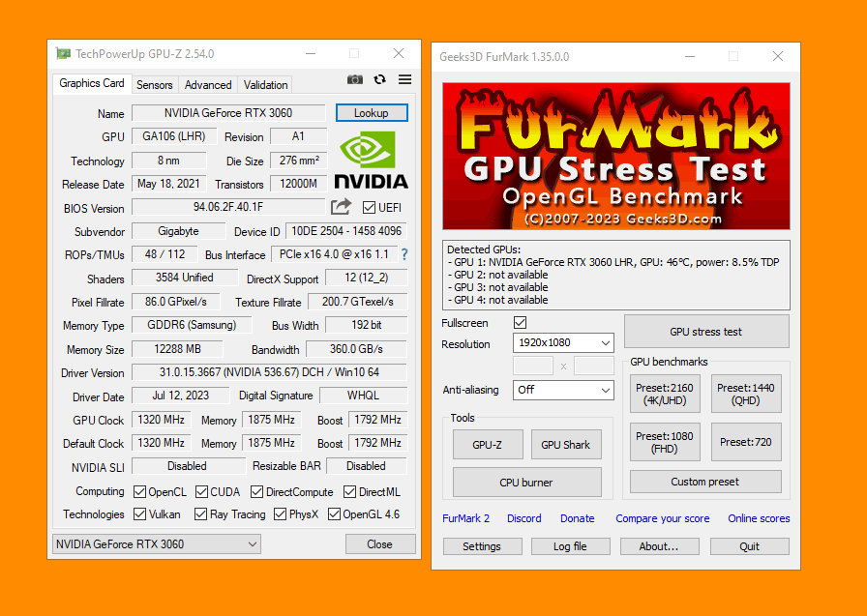Open the GPU-Z hamburger menu

coord(404,79)
